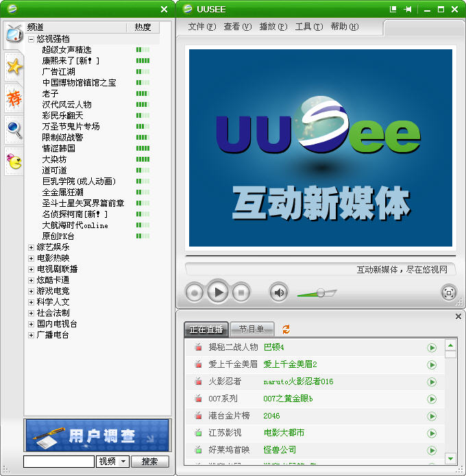
Task: Expand the 综艺娱乐 category
Action: (x=31, y=247)
